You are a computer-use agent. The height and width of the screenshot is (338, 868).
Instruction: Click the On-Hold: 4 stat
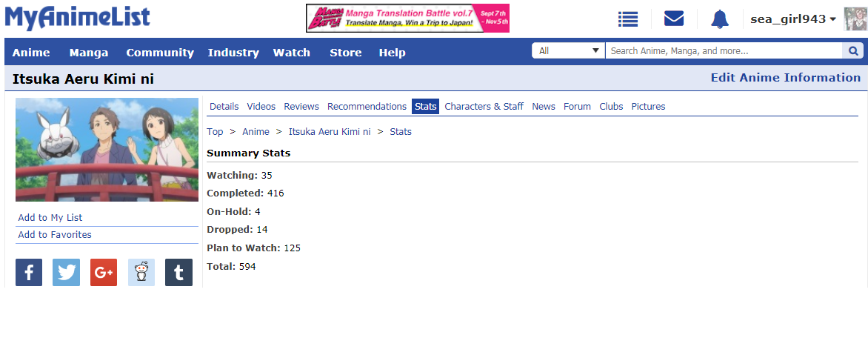pyautogui.click(x=233, y=212)
